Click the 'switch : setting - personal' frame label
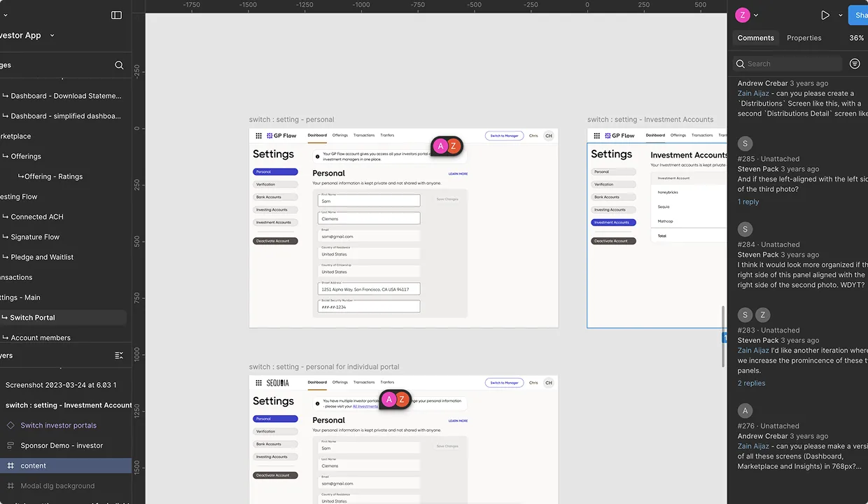Image resolution: width=868 pixels, height=504 pixels. point(291,120)
